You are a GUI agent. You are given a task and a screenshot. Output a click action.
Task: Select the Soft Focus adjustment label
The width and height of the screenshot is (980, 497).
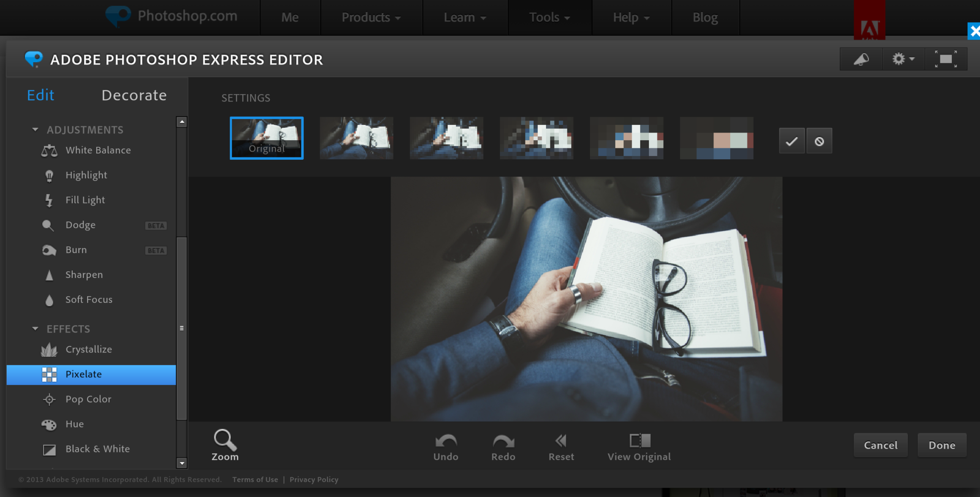point(89,299)
